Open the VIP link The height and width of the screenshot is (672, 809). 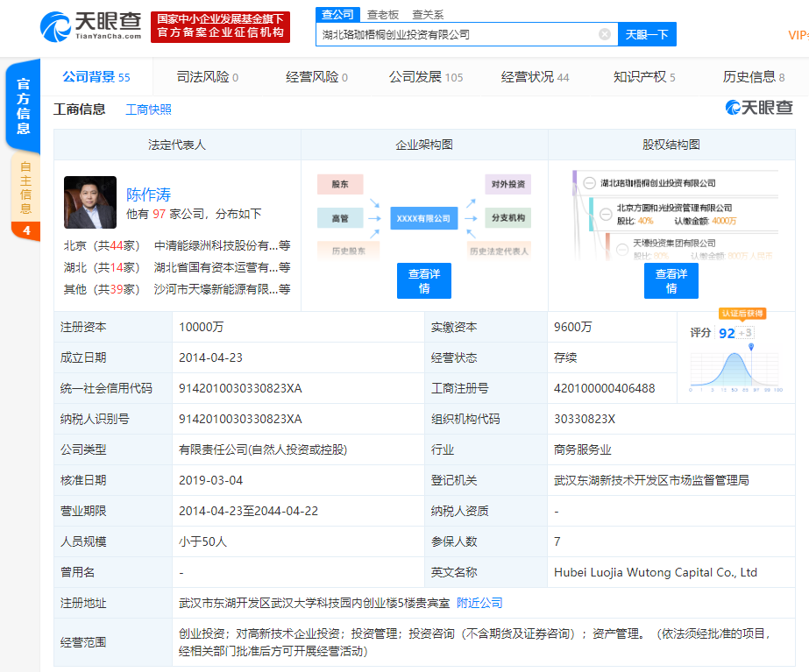[x=798, y=35]
